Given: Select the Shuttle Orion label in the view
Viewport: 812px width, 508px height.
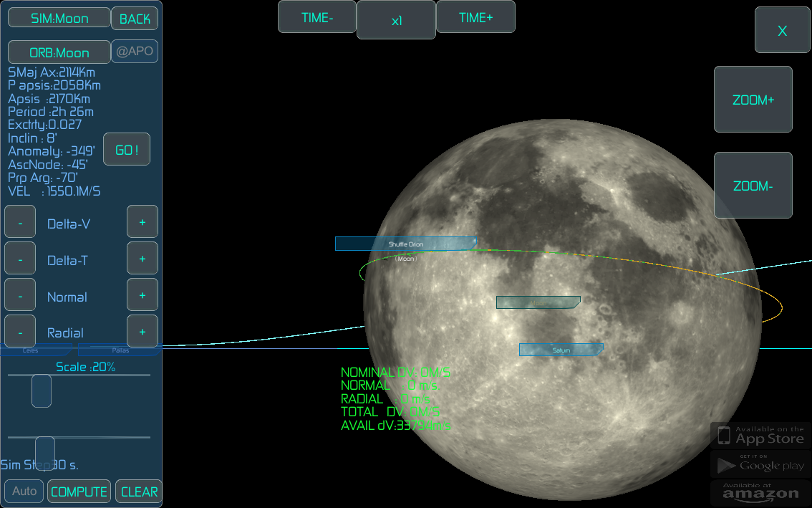Looking at the screenshot, I should [405, 244].
